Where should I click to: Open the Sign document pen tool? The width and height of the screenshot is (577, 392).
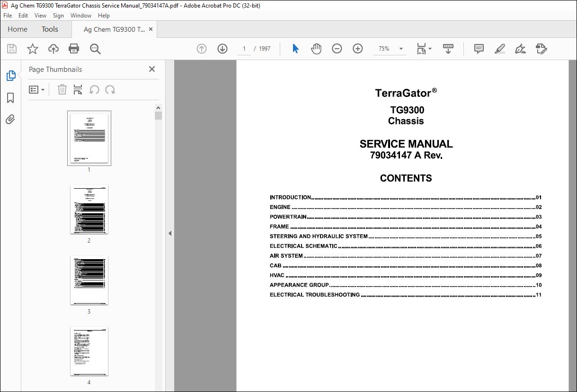click(521, 49)
